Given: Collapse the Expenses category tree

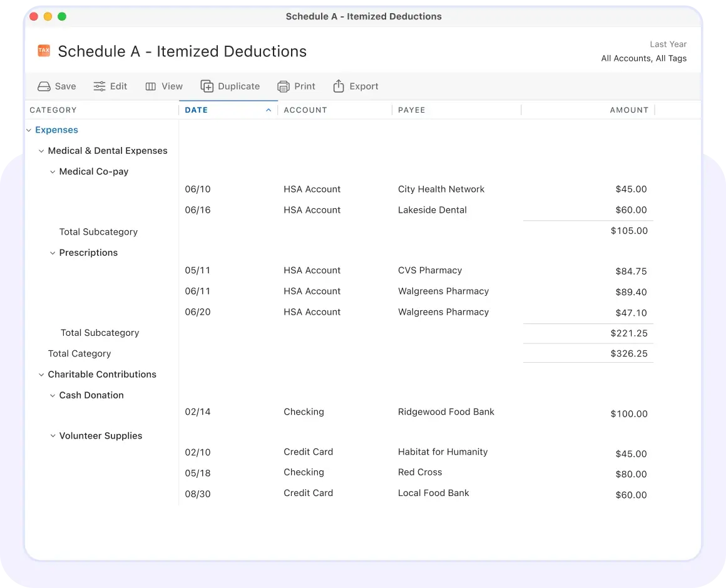Looking at the screenshot, I should click(29, 130).
